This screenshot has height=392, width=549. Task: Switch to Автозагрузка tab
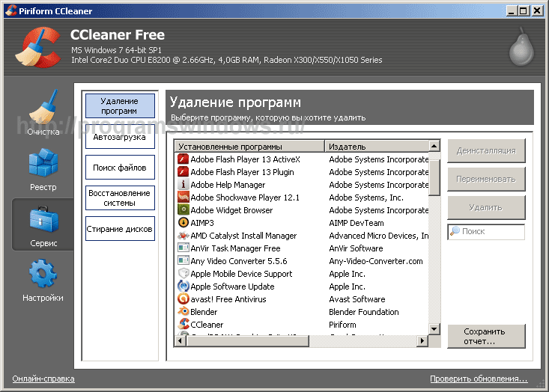[120, 138]
